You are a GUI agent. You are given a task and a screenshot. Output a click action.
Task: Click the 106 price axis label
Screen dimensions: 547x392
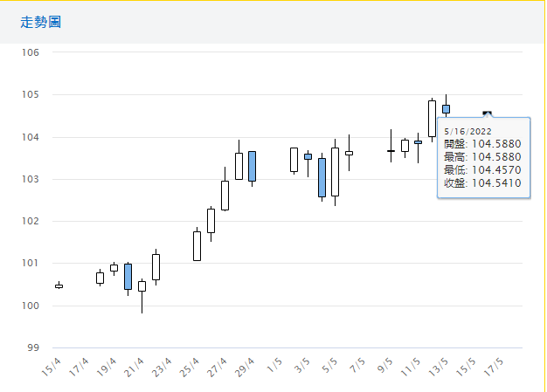31,52
